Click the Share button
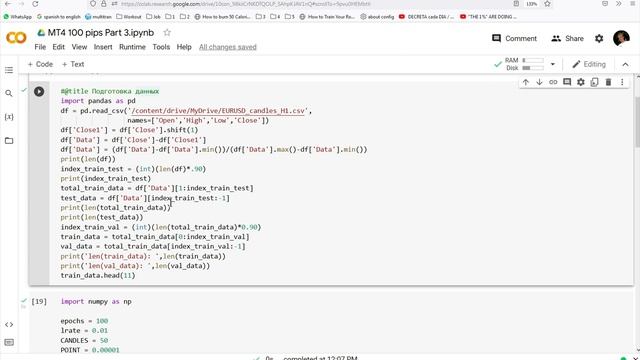This screenshot has height=360, width=640. point(567,38)
